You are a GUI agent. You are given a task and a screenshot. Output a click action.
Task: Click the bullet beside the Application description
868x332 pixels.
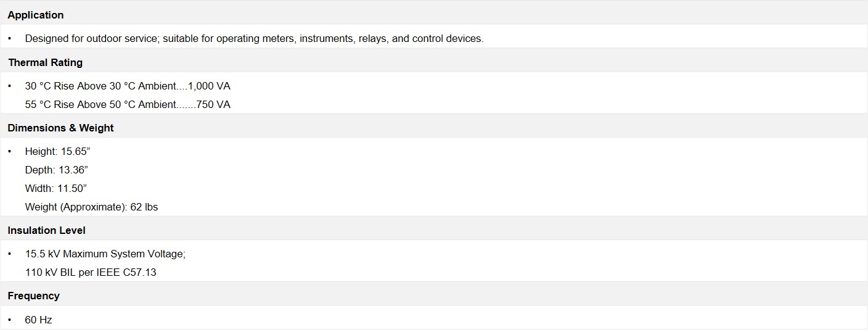(x=10, y=38)
